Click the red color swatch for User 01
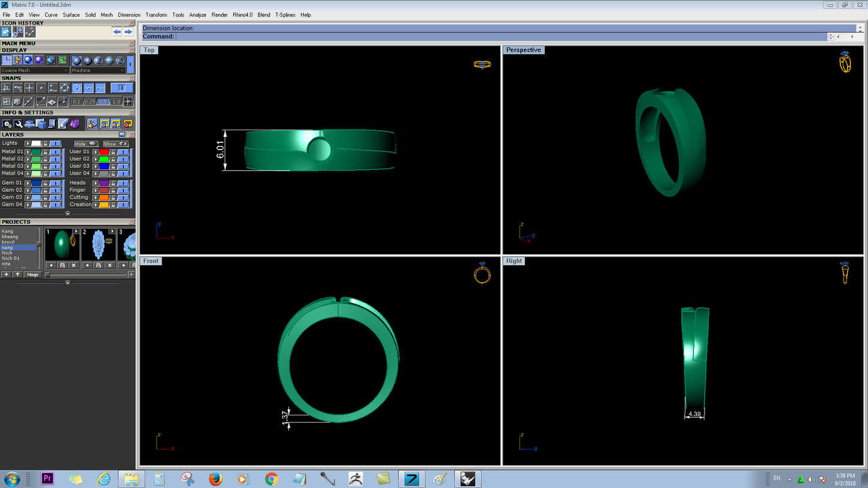The height and width of the screenshot is (488, 868). (104, 152)
